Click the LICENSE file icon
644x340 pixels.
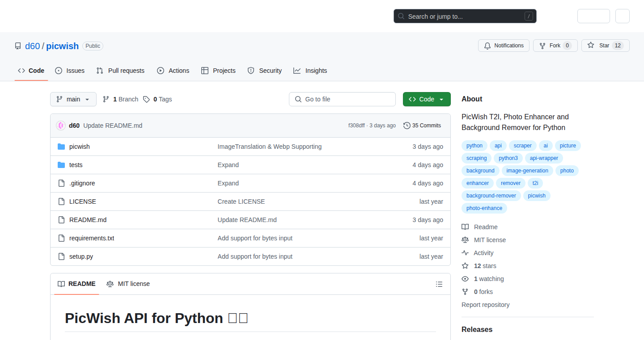61,201
